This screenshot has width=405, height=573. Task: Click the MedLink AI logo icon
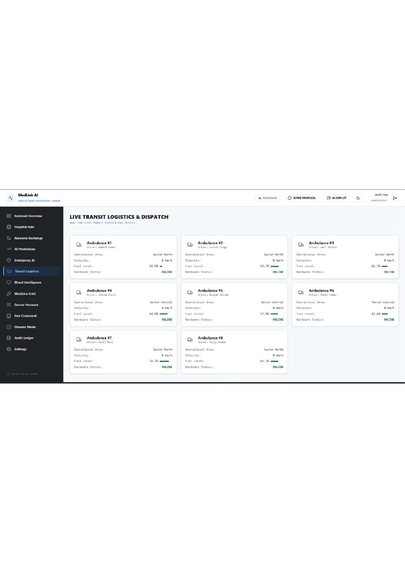(10, 198)
